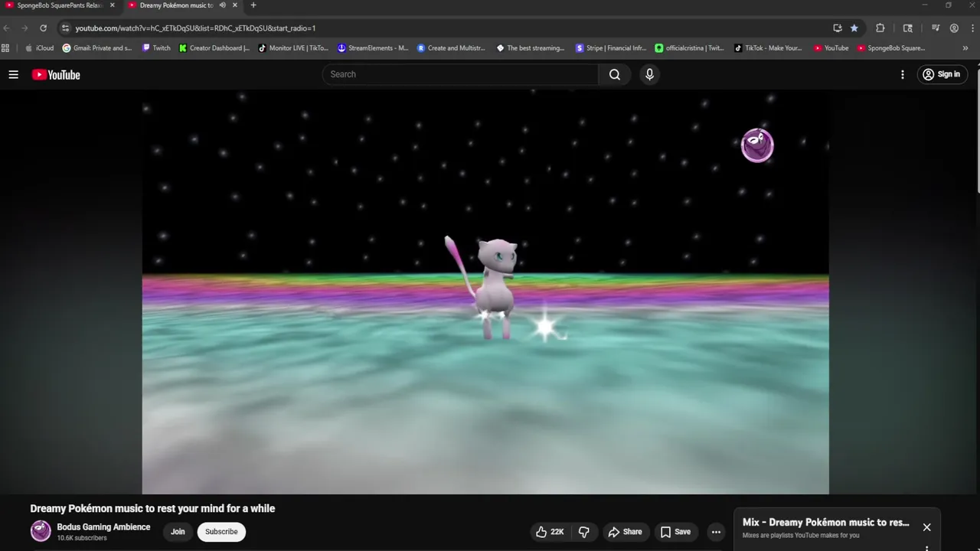
Task: Open officialcristina Twitch bookmark
Action: point(690,48)
